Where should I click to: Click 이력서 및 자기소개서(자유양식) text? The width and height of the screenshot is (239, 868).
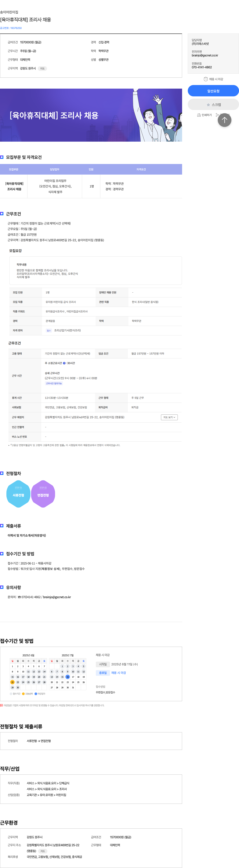[27, 535]
